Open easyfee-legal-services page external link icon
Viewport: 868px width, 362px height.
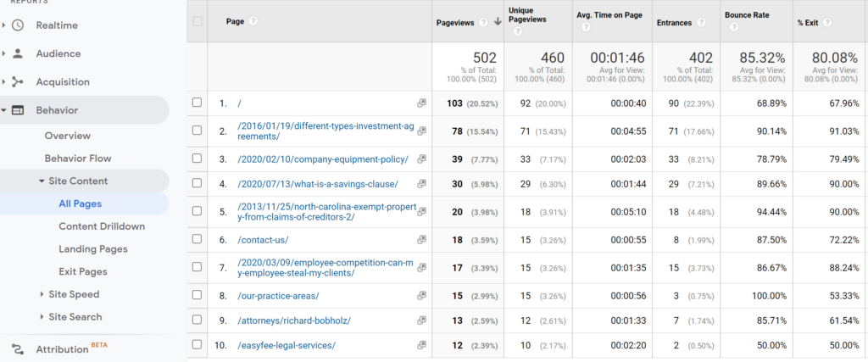click(x=422, y=345)
